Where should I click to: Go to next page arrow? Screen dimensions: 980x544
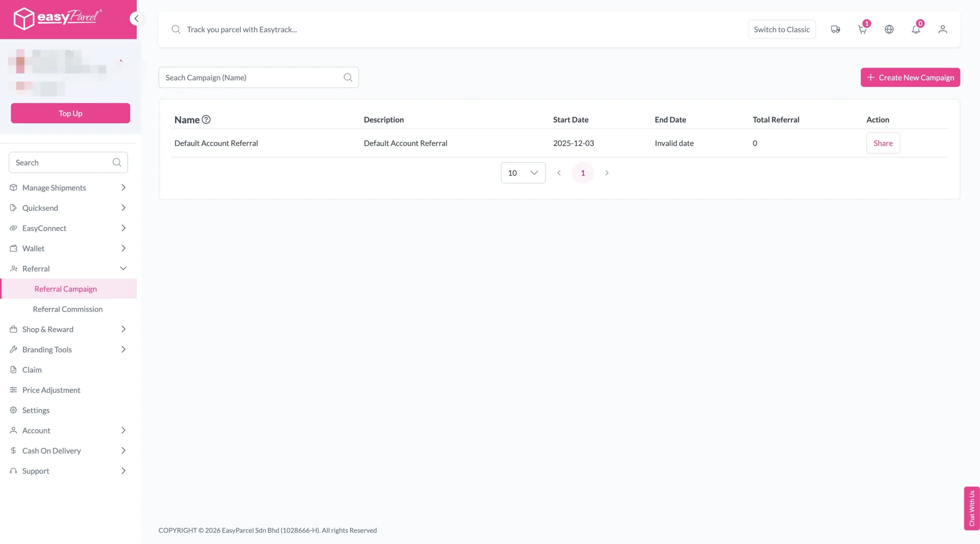[x=607, y=173]
